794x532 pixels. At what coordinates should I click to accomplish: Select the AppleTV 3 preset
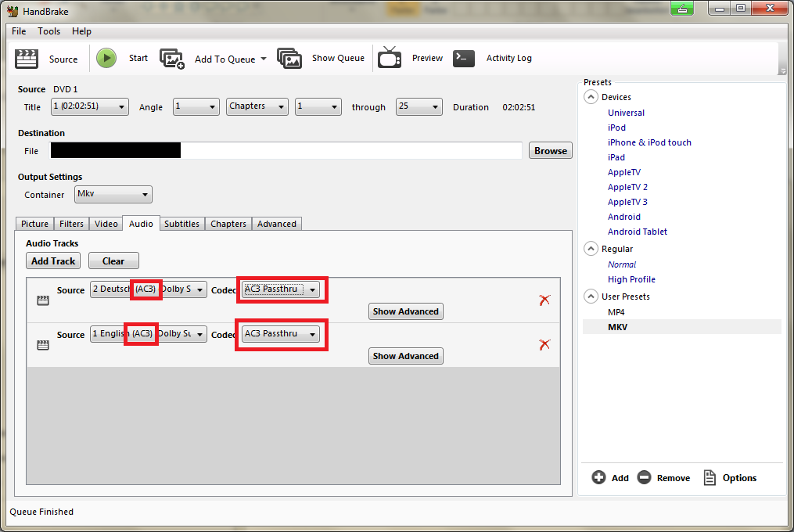(x=627, y=202)
